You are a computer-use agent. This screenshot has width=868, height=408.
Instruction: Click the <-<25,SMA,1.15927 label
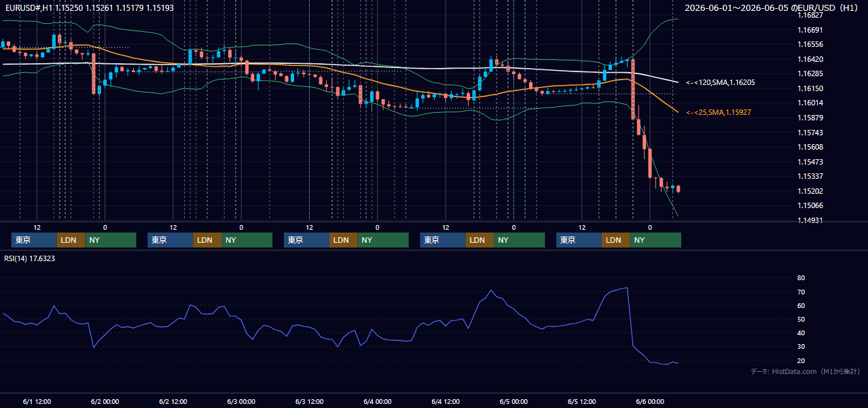point(719,112)
